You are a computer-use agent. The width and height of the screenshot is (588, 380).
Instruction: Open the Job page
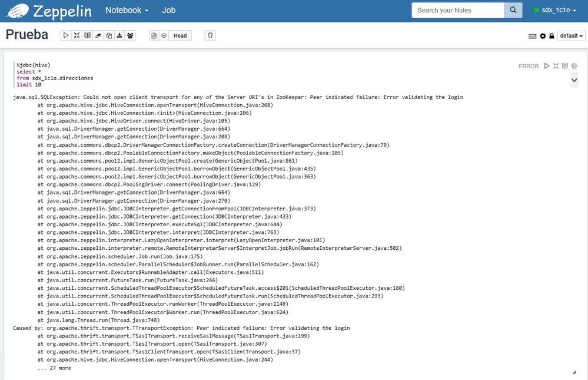coord(169,11)
